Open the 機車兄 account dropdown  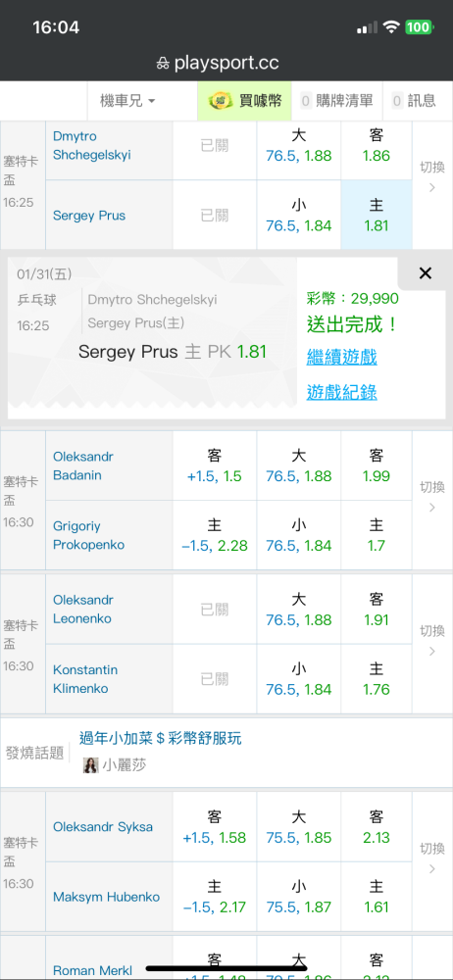click(127, 101)
